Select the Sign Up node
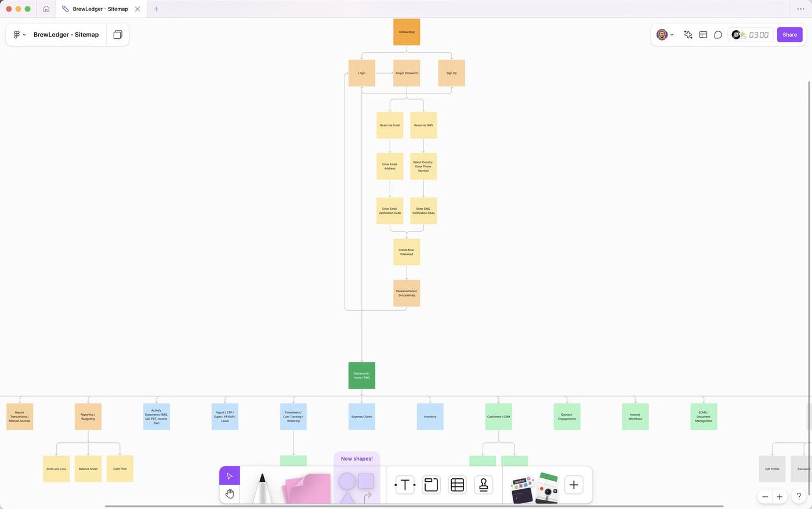The image size is (812, 509). pos(451,73)
